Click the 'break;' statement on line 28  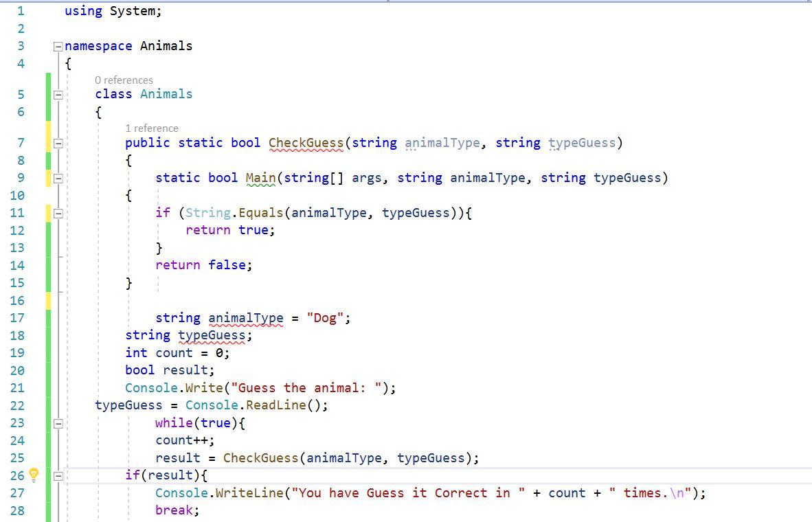point(178,510)
